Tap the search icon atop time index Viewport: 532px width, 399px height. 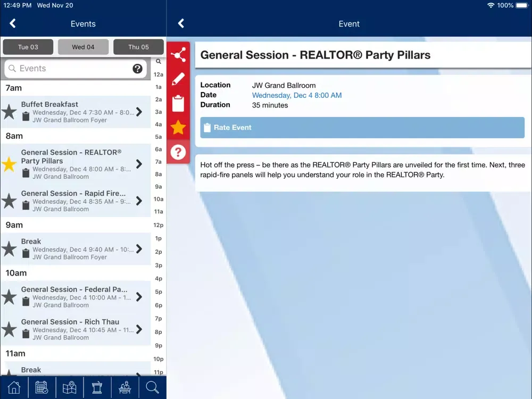pyautogui.click(x=159, y=61)
